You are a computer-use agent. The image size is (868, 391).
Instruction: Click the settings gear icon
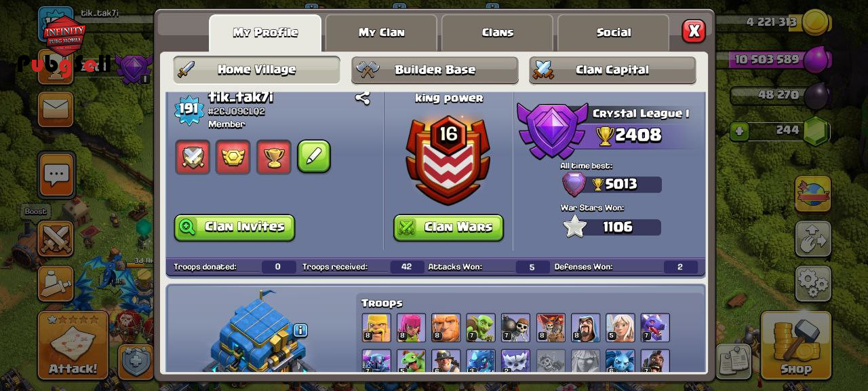[x=813, y=282]
